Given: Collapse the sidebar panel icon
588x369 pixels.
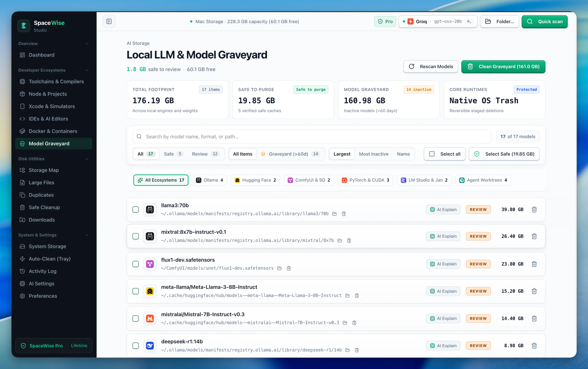Looking at the screenshot, I should point(109,22).
